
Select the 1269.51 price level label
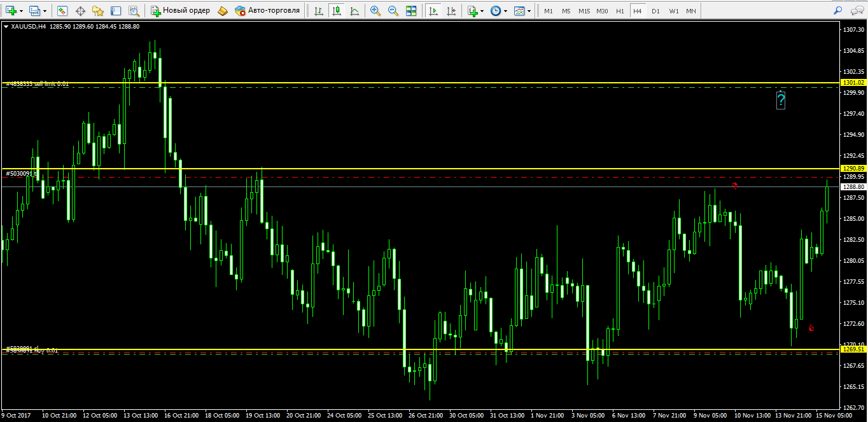click(853, 349)
